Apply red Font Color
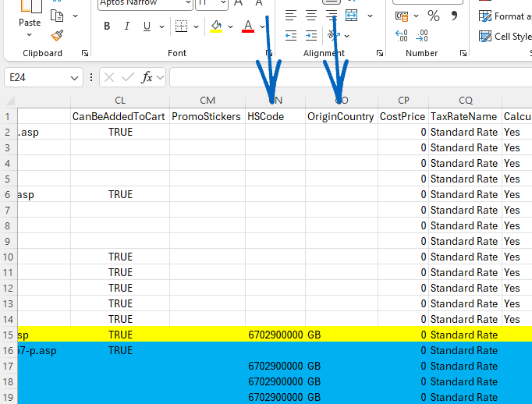The image size is (532, 404). click(248, 26)
